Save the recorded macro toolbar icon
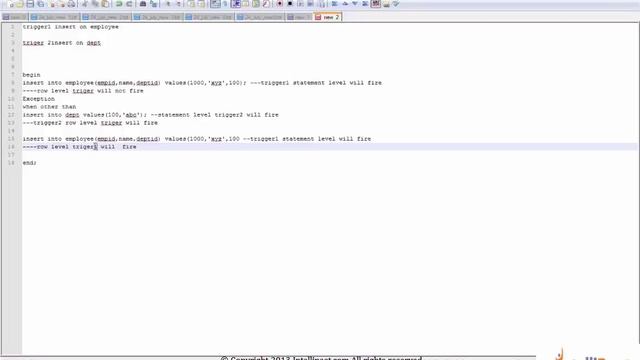Viewport: 640px width, 360px height. [x=322, y=4]
